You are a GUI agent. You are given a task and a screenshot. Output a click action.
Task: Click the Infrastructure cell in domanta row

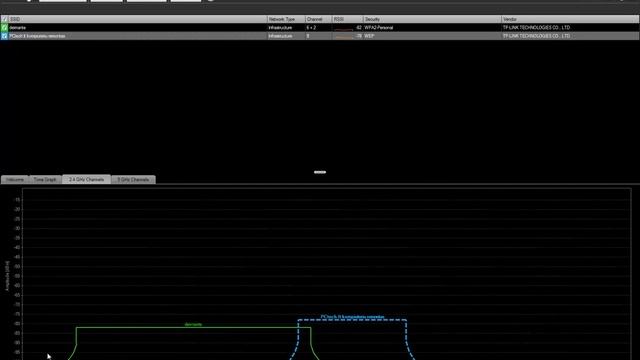280,28
